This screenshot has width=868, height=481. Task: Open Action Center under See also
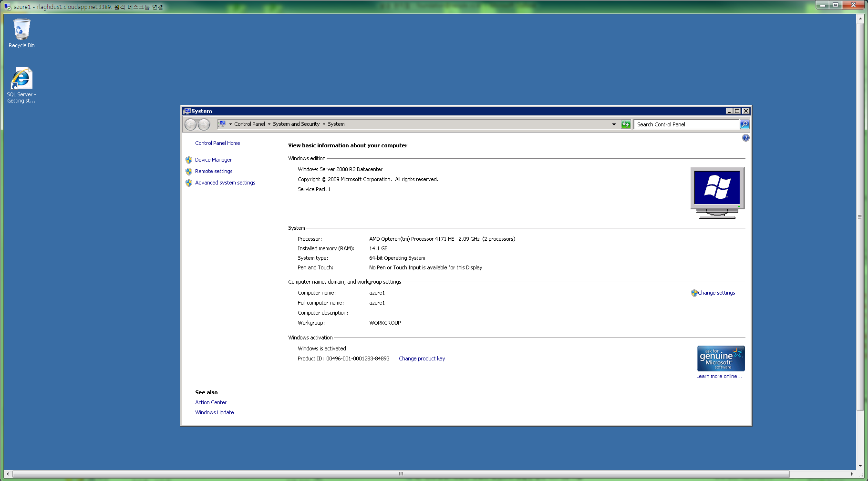tap(211, 402)
